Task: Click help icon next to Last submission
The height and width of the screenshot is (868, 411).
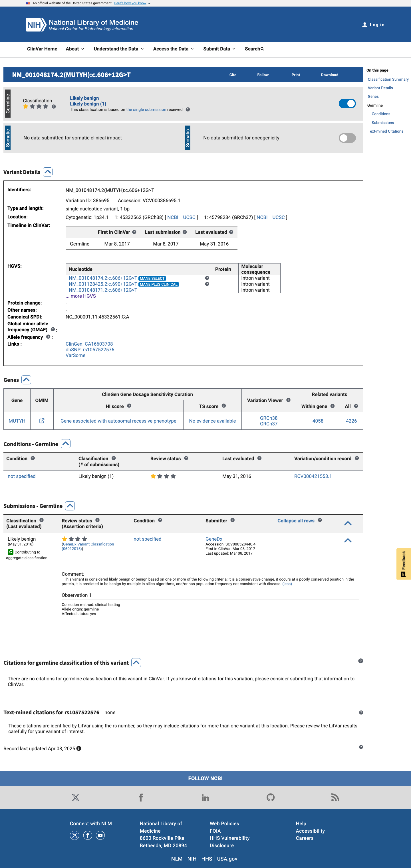Action: coord(185,232)
